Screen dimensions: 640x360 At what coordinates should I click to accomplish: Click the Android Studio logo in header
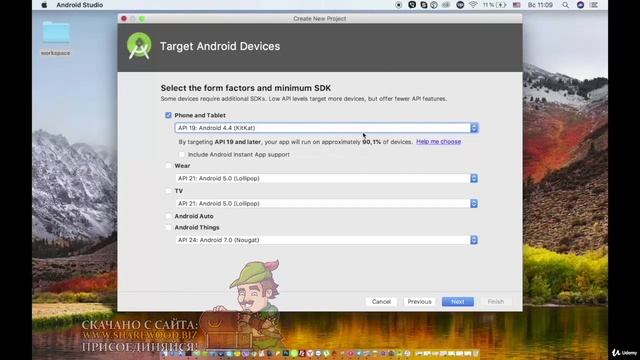click(x=139, y=46)
